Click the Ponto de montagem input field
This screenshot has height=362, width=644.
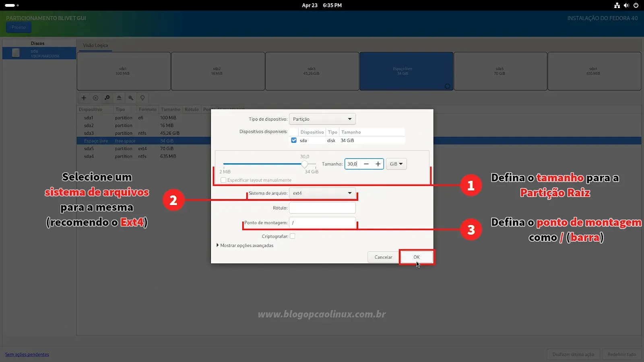point(322,222)
